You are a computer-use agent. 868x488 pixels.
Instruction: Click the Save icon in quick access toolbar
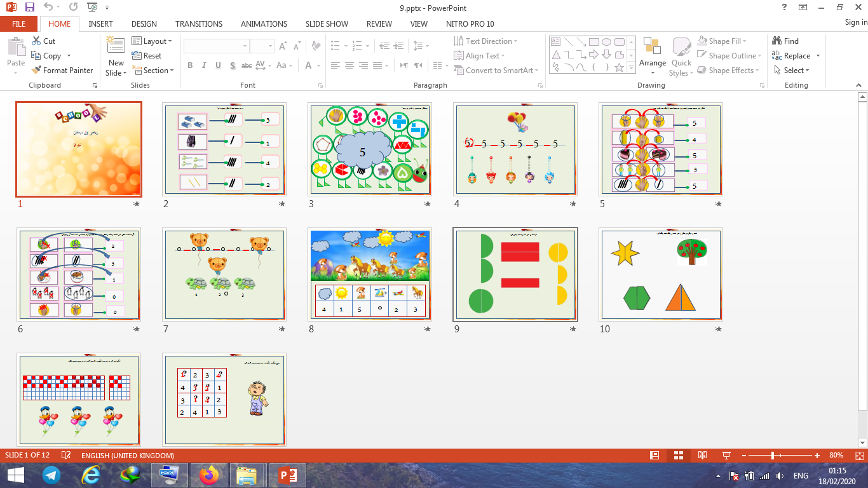[30, 8]
